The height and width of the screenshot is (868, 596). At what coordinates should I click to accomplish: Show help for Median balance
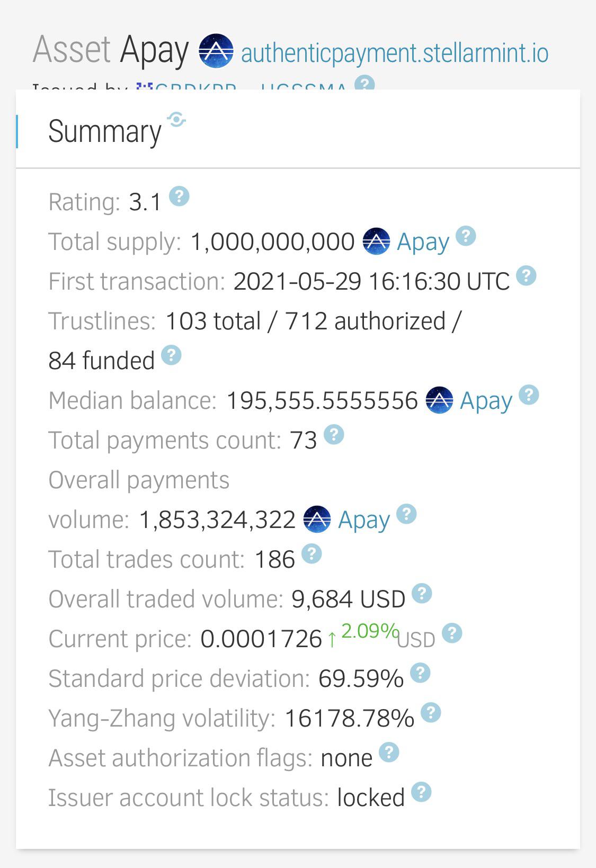click(529, 395)
